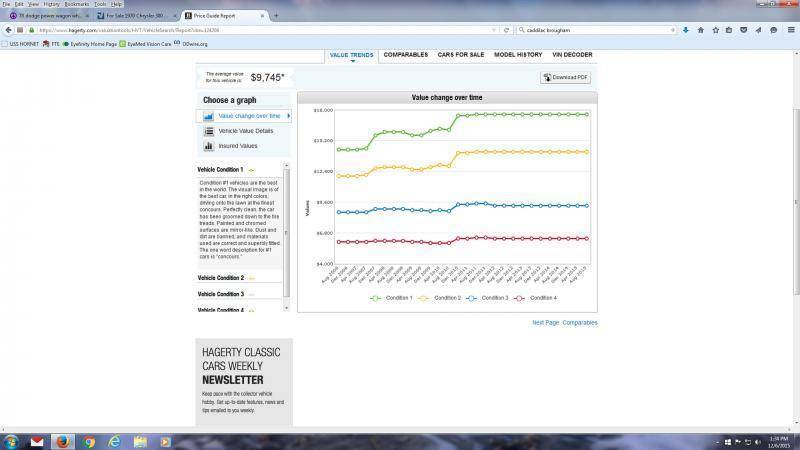Viewport: 800px width, 450px height.
Task: Select the Value change over time graph icon
Action: [209, 116]
